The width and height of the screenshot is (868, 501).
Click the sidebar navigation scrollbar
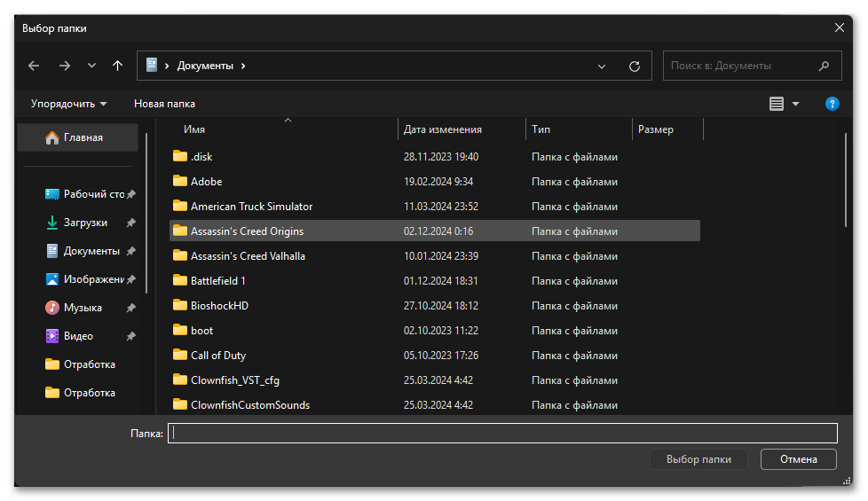click(146, 213)
